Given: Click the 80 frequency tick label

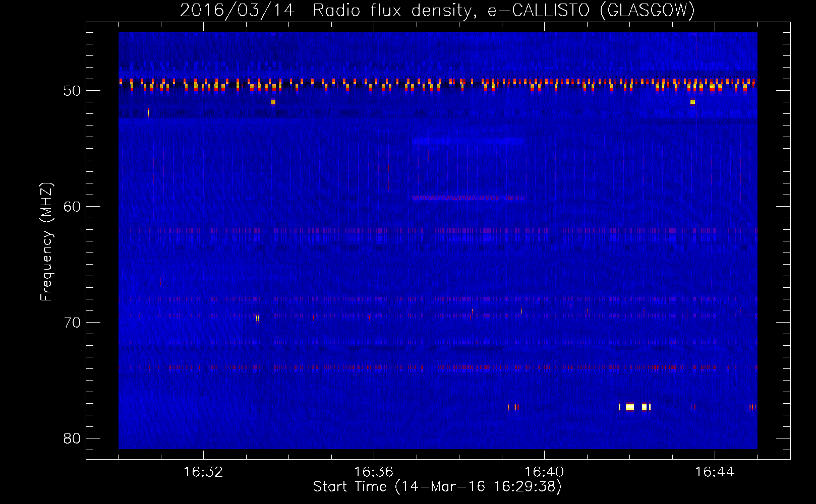Looking at the screenshot, I should point(72,438).
